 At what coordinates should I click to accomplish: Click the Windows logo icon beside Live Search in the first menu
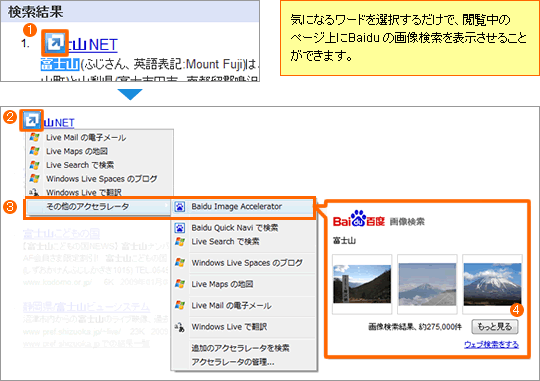click(x=34, y=165)
